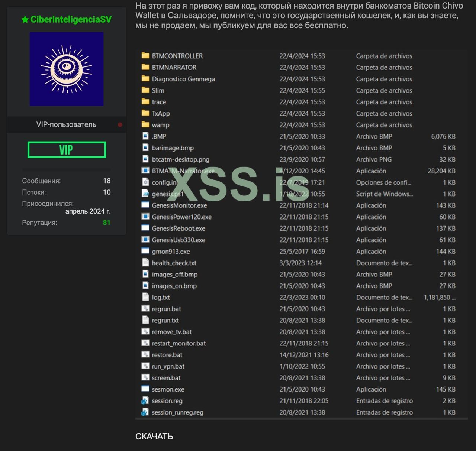Click the green VIP badge
The image size is (476, 451).
pyautogui.click(x=67, y=150)
